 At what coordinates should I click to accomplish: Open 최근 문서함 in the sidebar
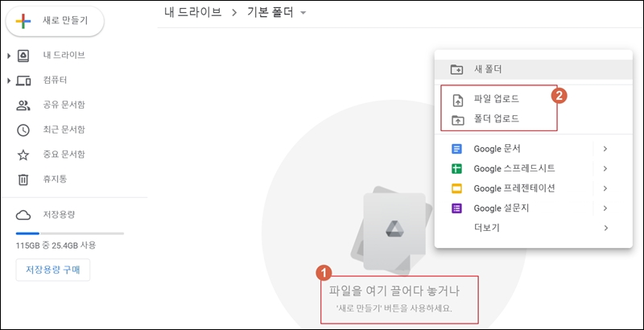tap(64, 130)
